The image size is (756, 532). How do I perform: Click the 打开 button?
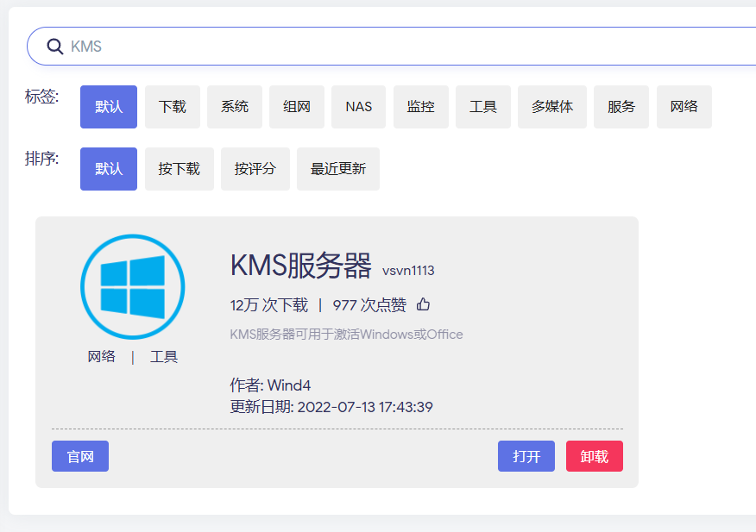pos(526,456)
